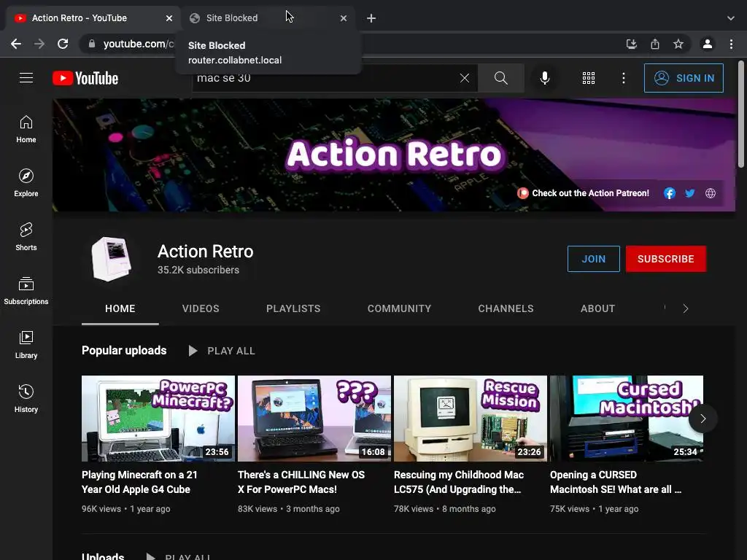This screenshot has width=747, height=560.
Task: Reload the page
Action: coord(63,44)
